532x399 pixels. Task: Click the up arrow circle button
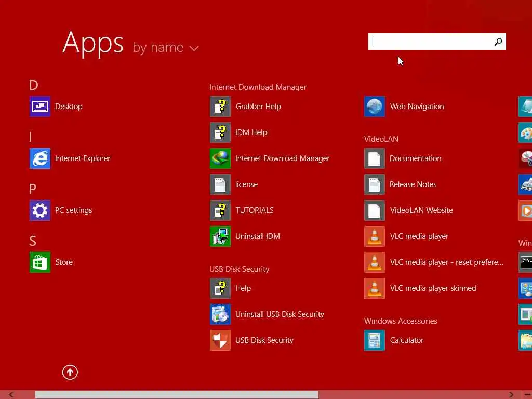point(70,372)
